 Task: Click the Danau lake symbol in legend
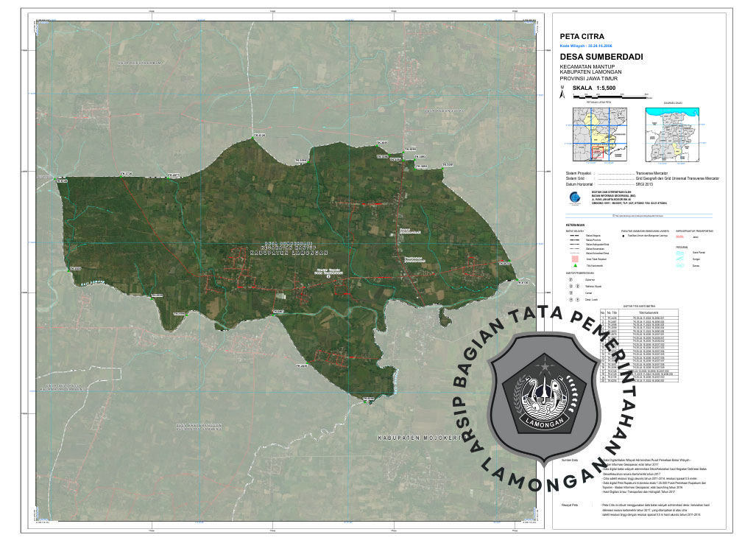click(680, 266)
